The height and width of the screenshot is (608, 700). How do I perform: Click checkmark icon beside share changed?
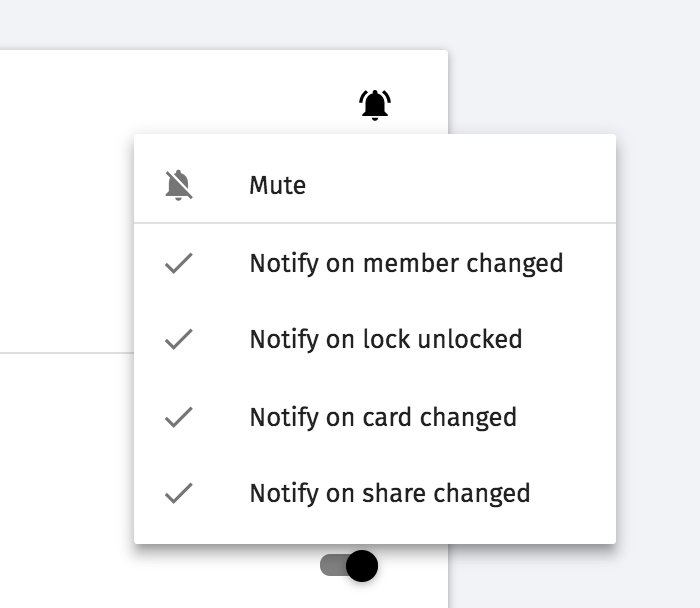pyautogui.click(x=179, y=493)
